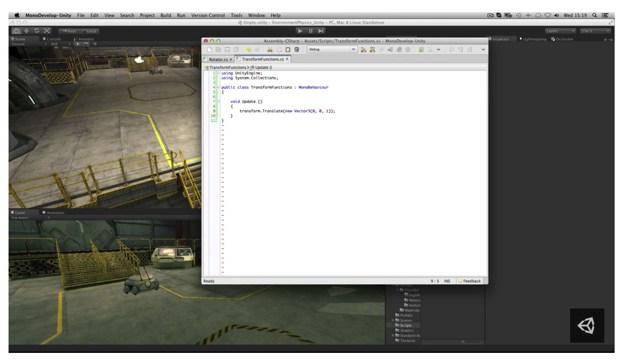Click the Apple menu icon
This screenshot has height=364, width=624.
coord(17,15)
